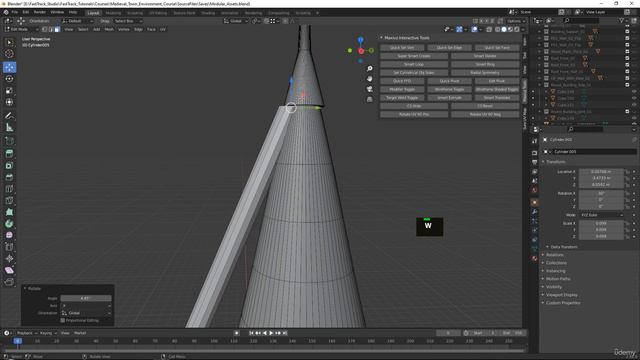The image size is (640, 360).
Task: Select the Shear tool
Action: (x=9, y=270)
